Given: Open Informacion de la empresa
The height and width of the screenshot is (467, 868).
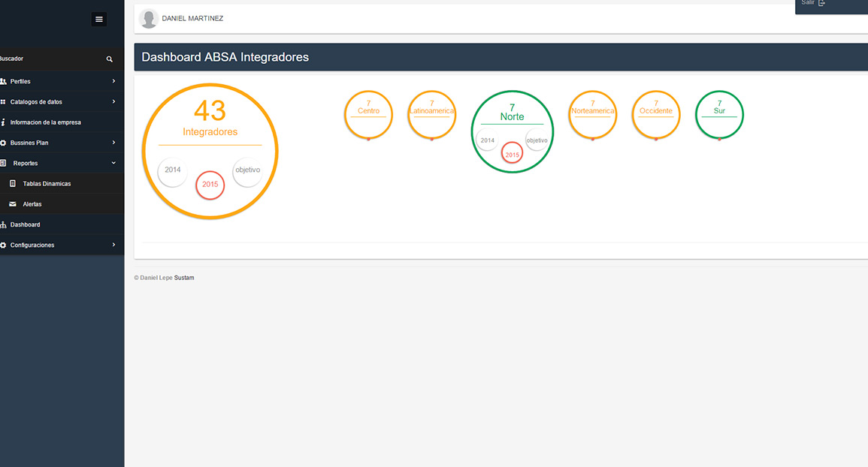Looking at the screenshot, I should click(x=62, y=122).
